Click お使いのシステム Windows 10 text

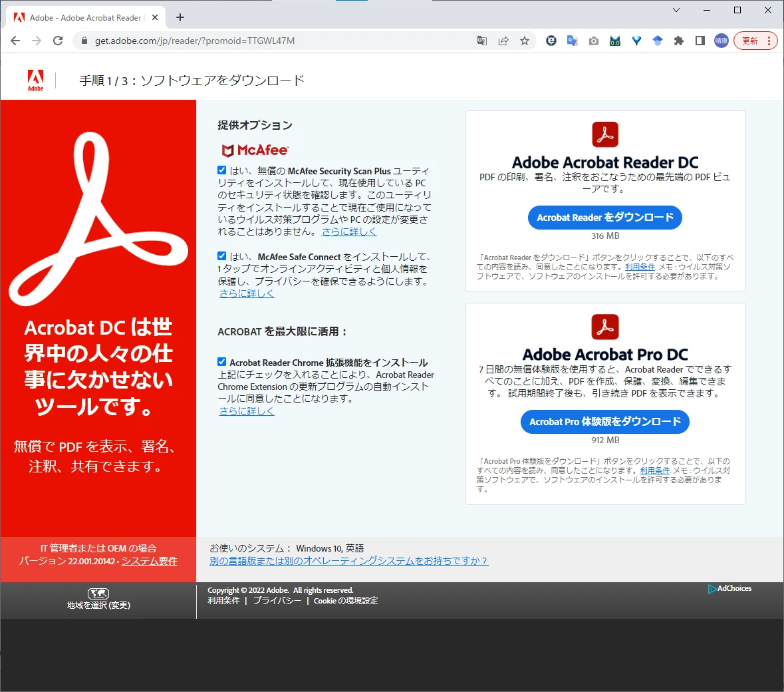pos(287,548)
